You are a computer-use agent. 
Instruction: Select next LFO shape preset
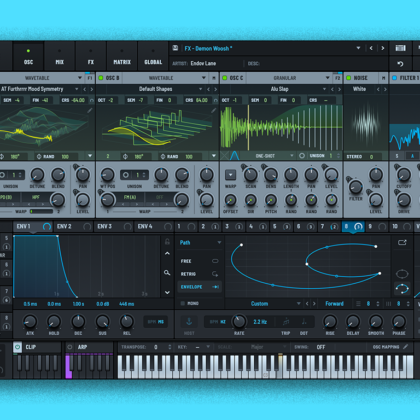coord(314,303)
